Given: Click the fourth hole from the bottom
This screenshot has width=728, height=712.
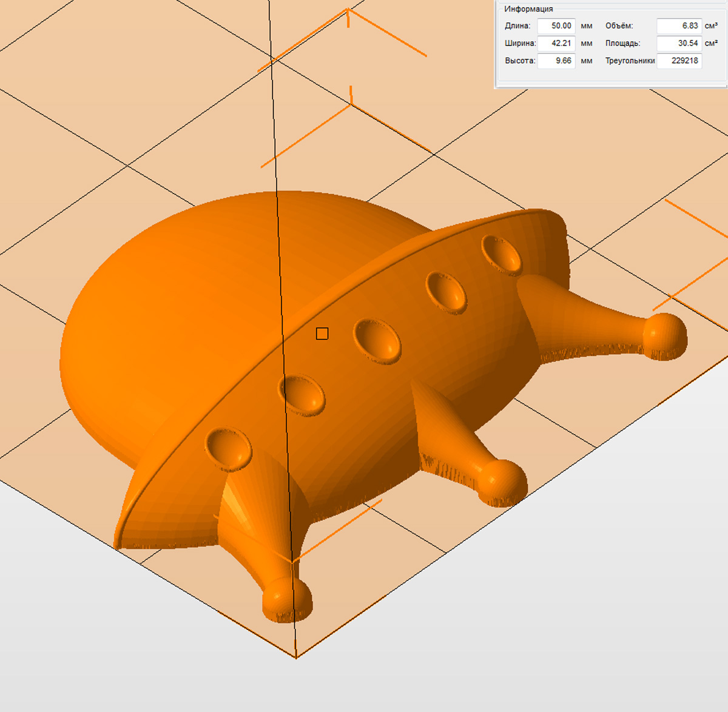Looking at the screenshot, I should click(x=447, y=291).
